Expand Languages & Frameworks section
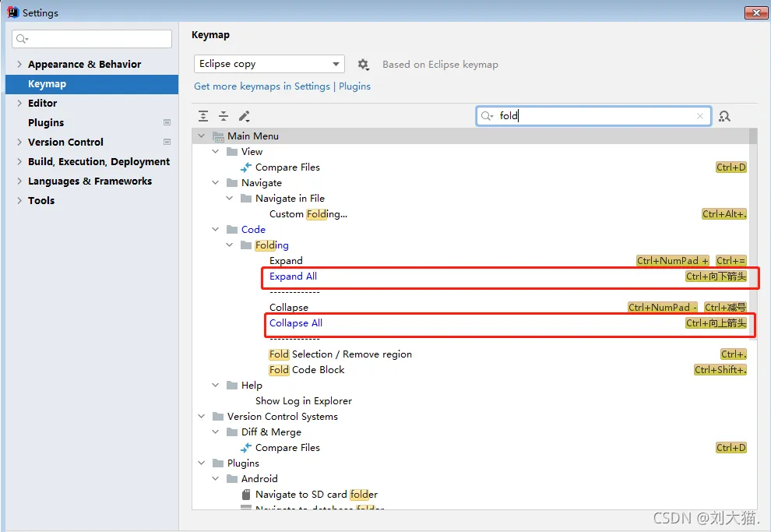The height and width of the screenshot is (532, 771). point(19,181)
